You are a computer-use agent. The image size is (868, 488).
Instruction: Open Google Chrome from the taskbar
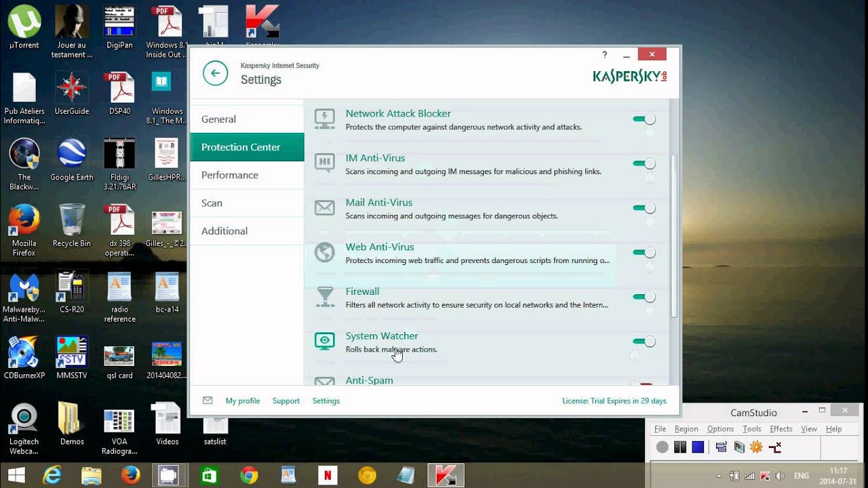coord(249,476)
